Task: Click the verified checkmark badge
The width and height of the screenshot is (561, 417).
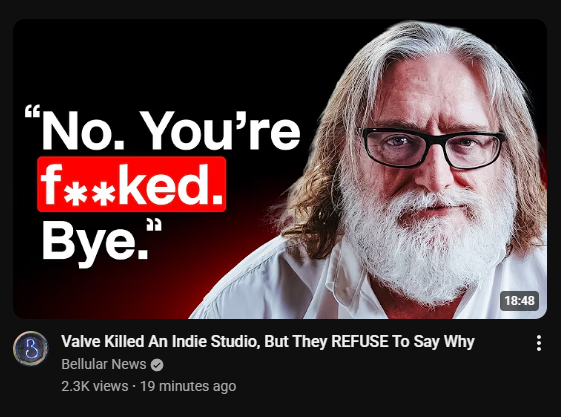Action: (157, 365)
